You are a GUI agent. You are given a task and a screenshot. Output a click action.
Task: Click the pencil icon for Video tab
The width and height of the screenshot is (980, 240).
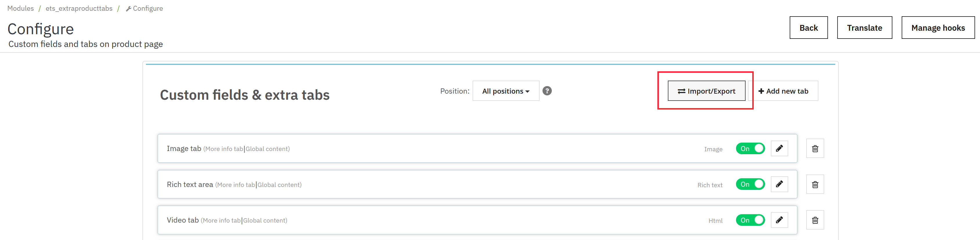[779, 220]
